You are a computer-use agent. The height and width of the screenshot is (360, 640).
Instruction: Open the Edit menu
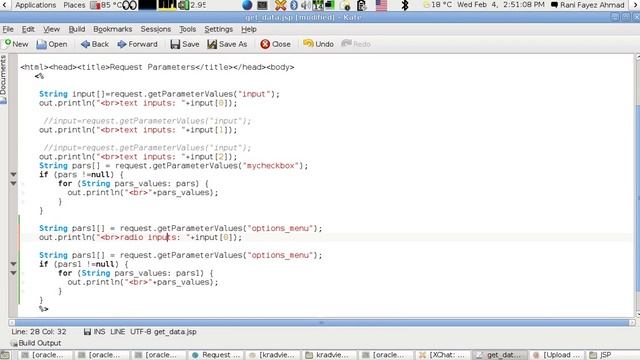pyautogui.click(x=28, y=29)
